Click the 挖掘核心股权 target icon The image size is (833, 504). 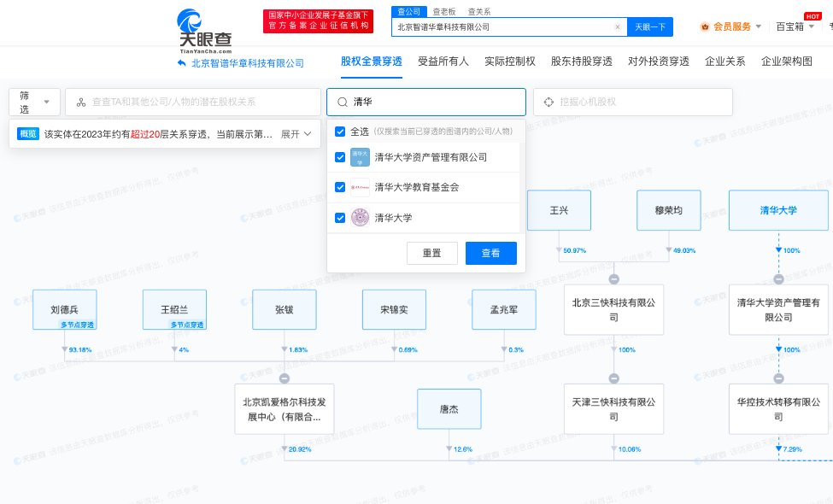pyautogui.click(x=549, y=102)
